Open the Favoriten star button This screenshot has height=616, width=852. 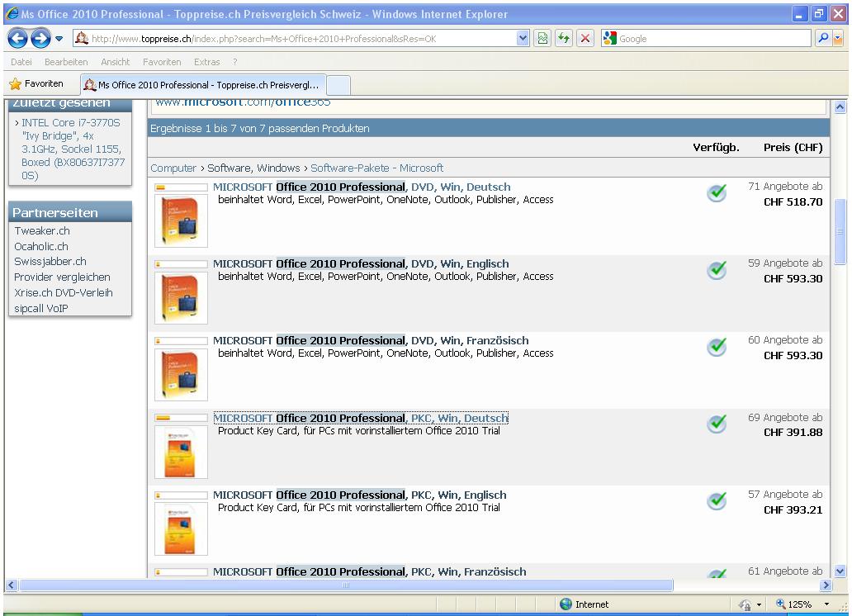36,83
